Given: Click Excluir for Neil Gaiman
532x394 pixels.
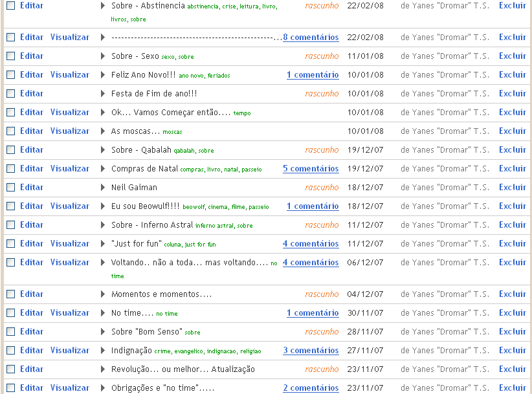Looking at the screenshot, I should click(513, 187).
